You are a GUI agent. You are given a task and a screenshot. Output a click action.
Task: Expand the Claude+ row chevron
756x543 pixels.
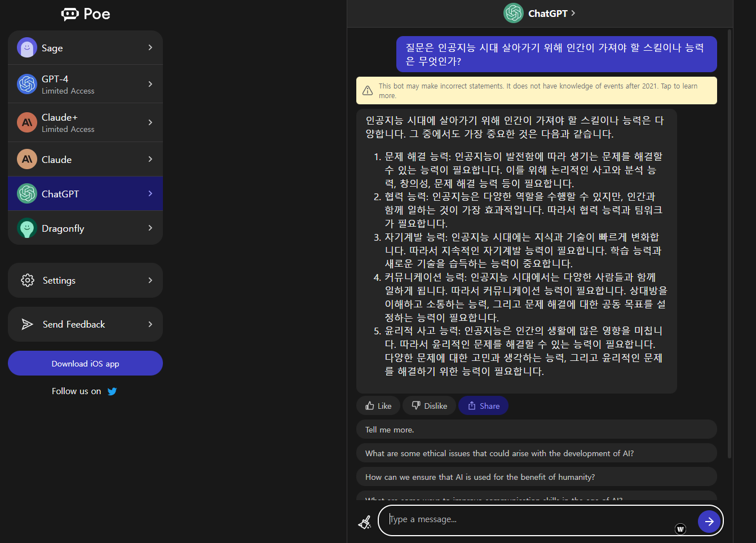point(150,122)
